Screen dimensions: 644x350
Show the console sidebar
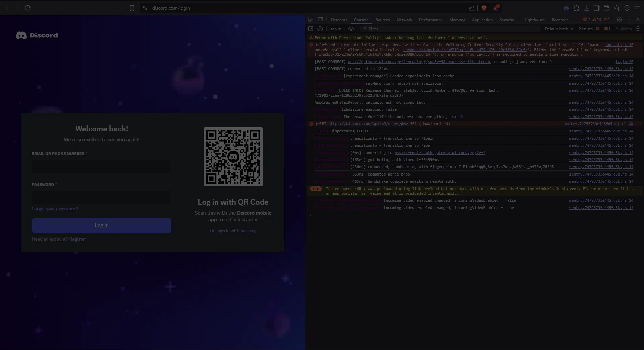tap(311, 29)
